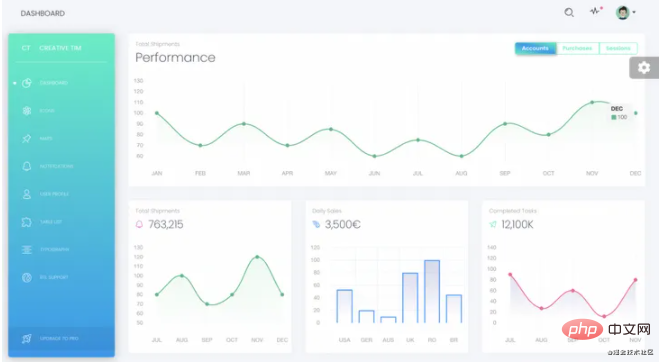This screenshot has height=362, width=661.
Task: Click the bell icon beside 763,215
Action: click(139, 224)
